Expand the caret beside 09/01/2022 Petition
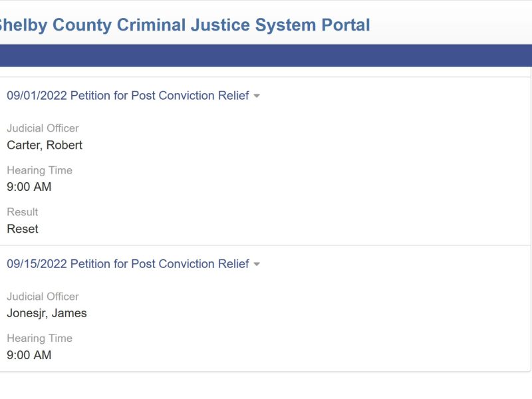 [257, 96]
